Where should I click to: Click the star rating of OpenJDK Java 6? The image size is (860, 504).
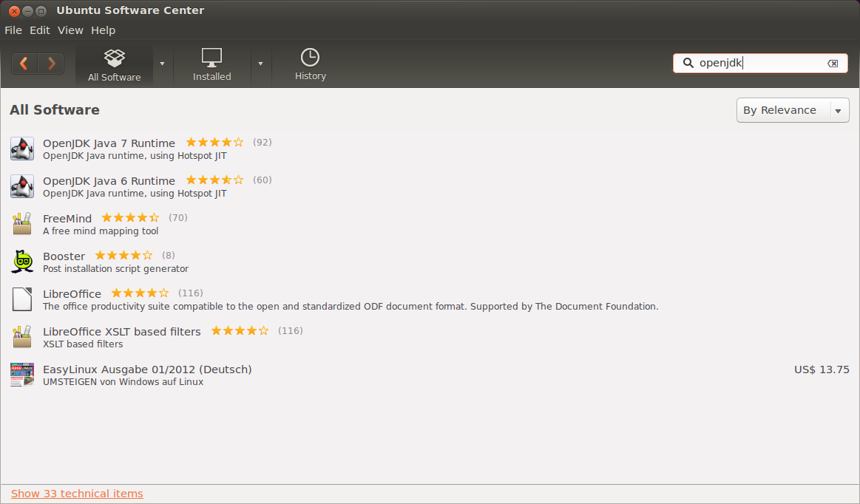tap(215, 180)
